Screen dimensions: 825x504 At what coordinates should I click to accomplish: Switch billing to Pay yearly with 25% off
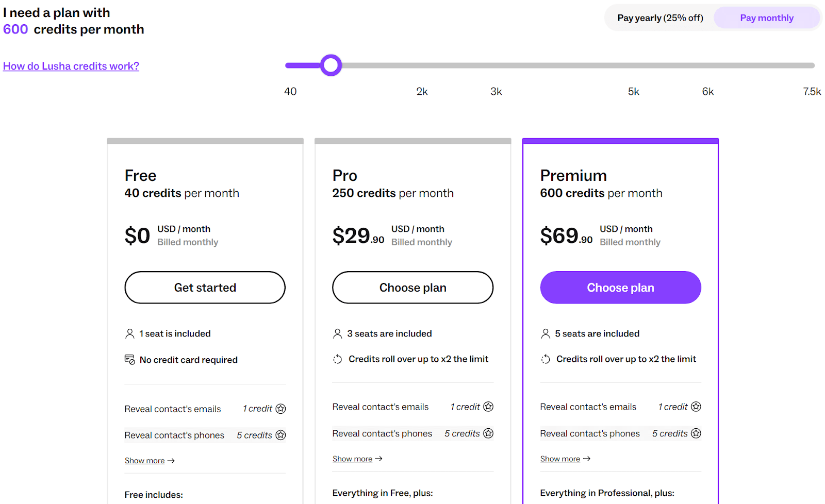point(659,17)
